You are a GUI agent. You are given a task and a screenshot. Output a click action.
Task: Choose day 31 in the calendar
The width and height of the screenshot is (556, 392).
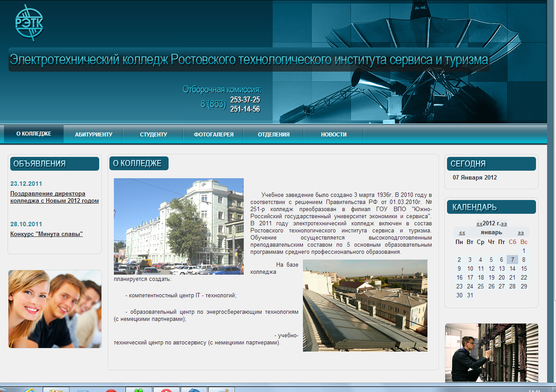470,295
